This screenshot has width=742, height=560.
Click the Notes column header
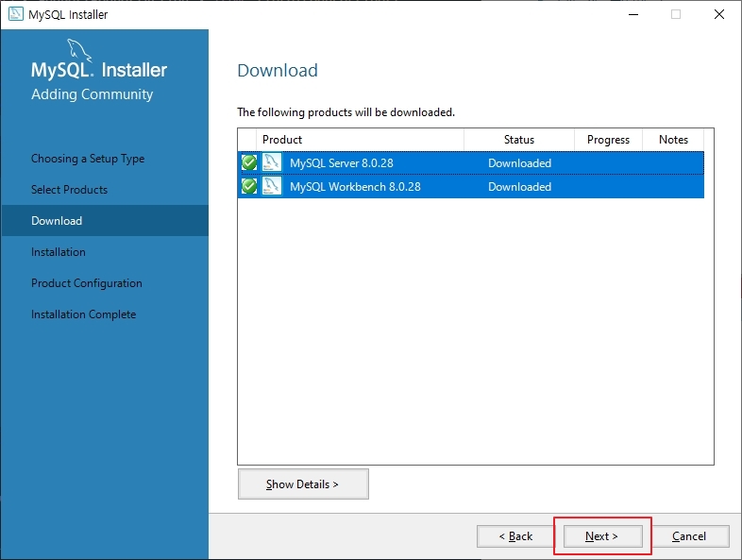(x=673, y=140)
